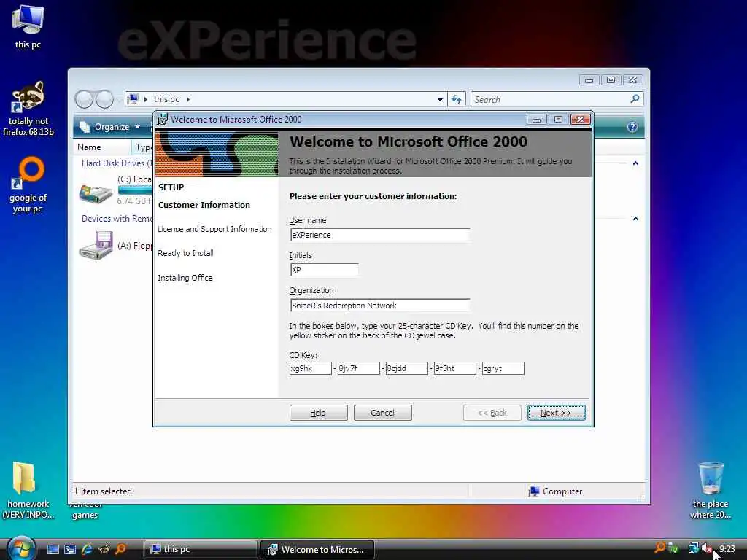Click the Windows Start orb

pos(21,548)
